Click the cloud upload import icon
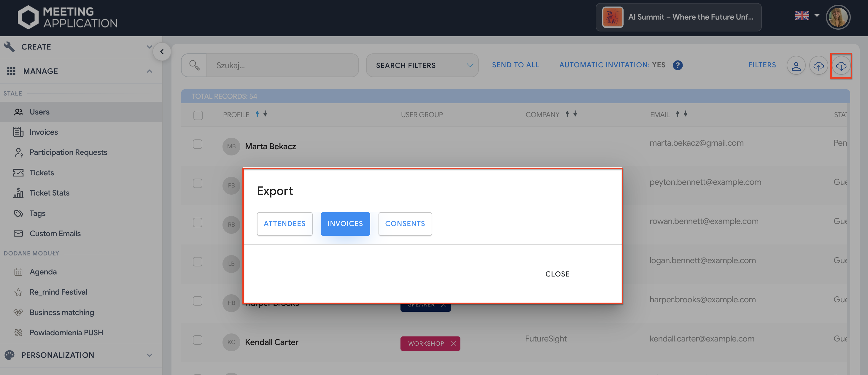 pos(818,66)
